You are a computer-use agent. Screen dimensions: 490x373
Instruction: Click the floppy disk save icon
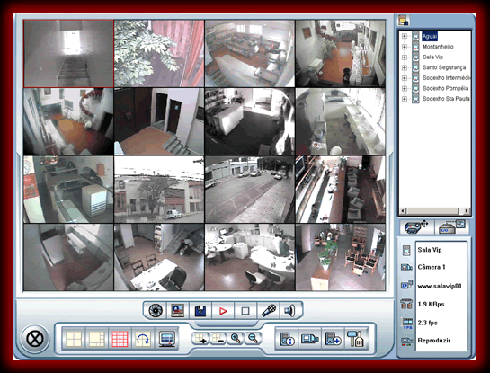point(200,311)
